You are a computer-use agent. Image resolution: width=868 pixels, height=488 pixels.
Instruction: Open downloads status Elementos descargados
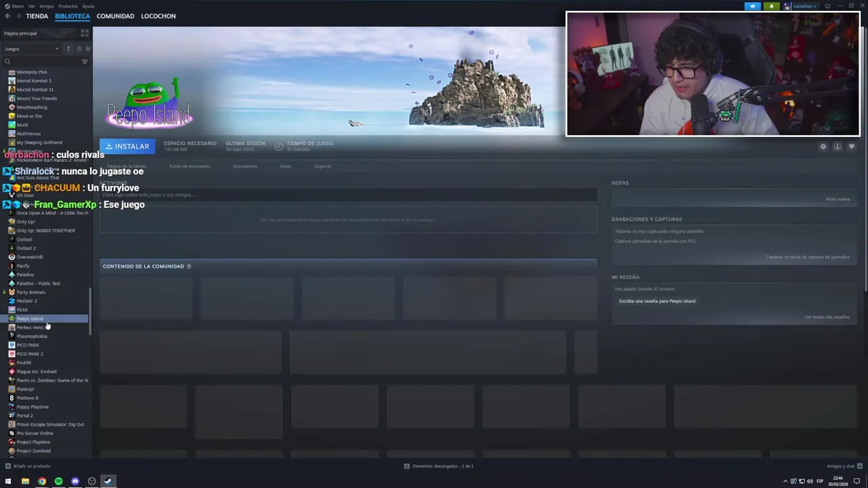point(439,466)
